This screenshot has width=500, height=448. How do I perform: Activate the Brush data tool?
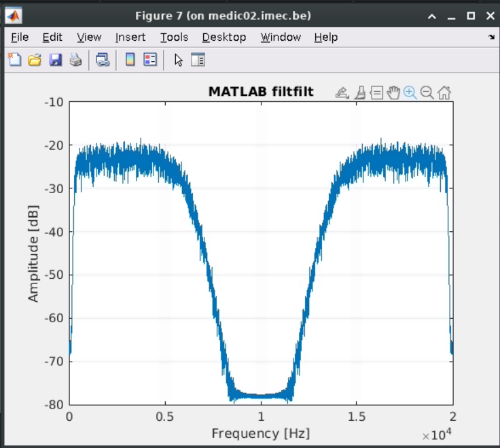[x=360, y=93]
